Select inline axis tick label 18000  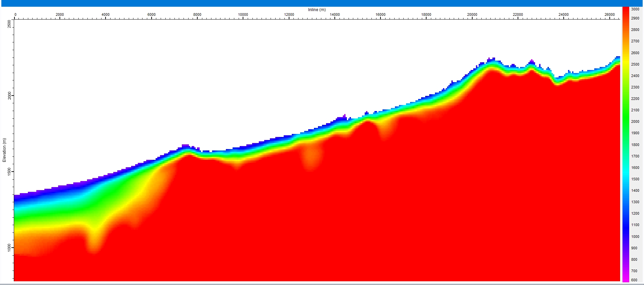point(426,15)
